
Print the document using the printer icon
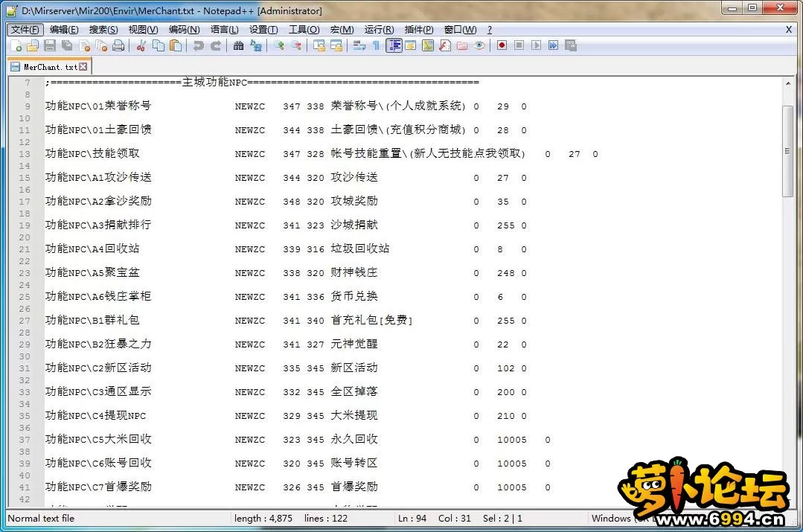(118, 46)
